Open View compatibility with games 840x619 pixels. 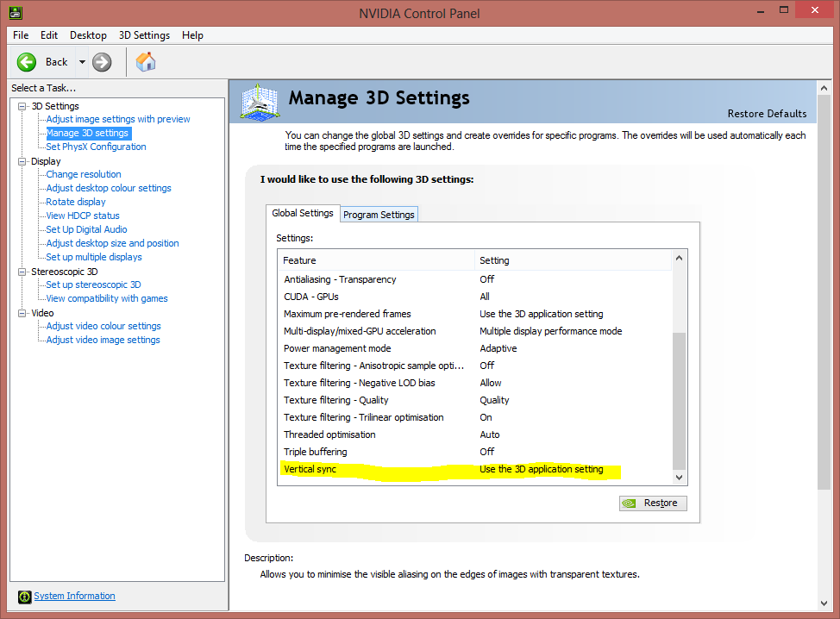coord(107,299)
